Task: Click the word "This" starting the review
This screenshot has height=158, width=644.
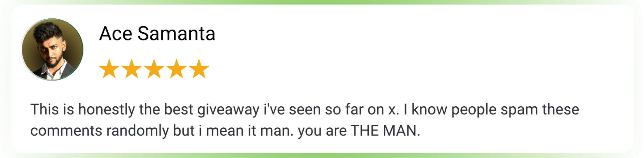Action: (x=44, y=110)
